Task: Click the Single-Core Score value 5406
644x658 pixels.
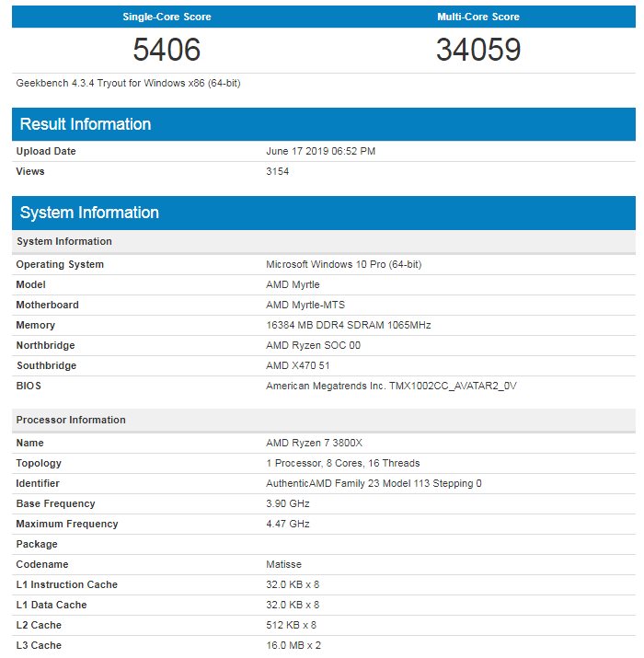Action: pos(167,50)
